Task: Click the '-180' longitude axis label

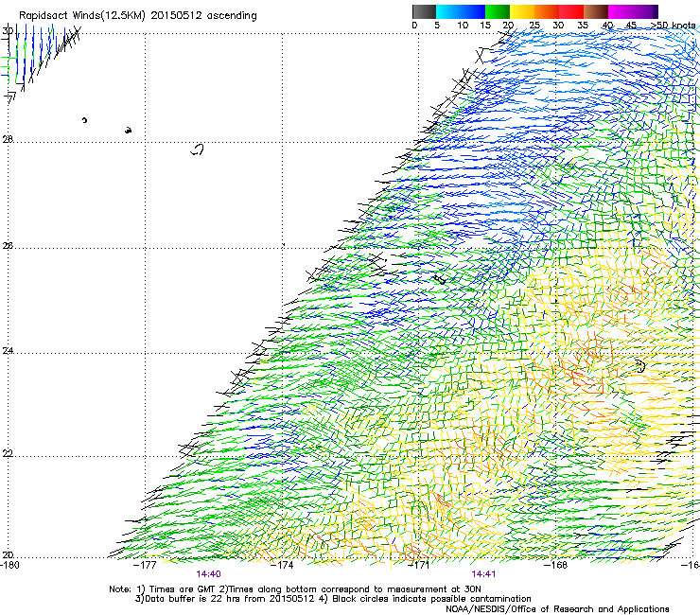Action: point(9,565)
